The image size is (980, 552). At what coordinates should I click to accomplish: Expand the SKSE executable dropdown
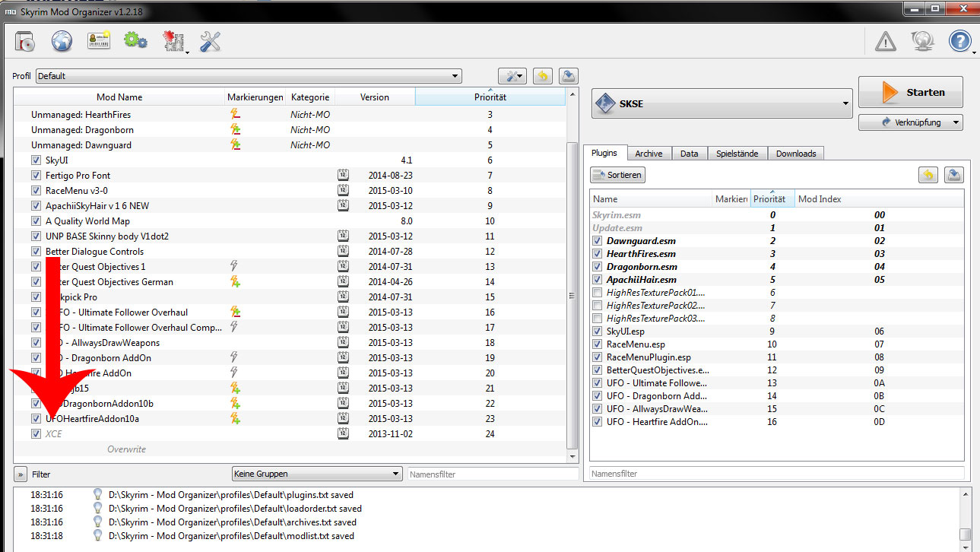pyautogui.click(x=722, y=104)
